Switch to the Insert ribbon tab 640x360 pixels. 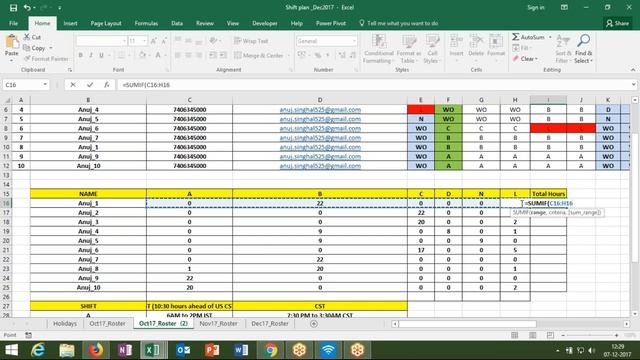point(70,23)
